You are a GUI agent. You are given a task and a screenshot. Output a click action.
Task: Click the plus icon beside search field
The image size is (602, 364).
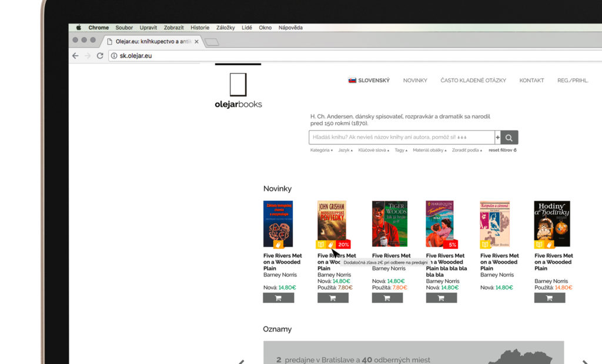tap(497, 138)
